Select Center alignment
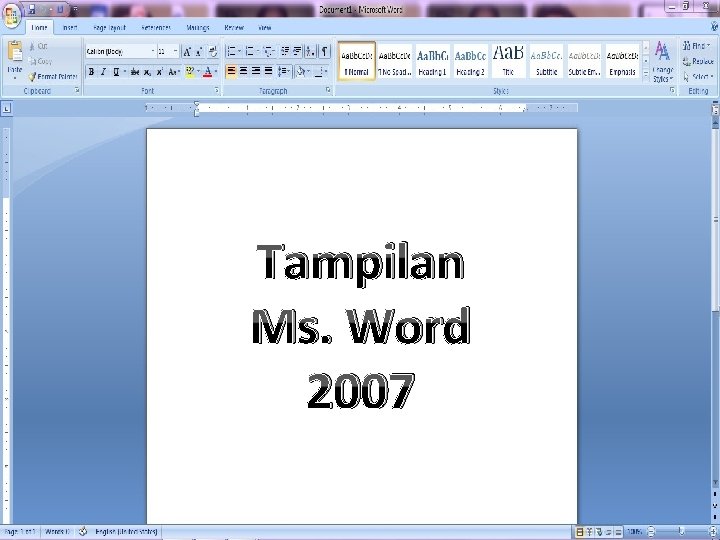720x540 pixels. click(243, 71)
